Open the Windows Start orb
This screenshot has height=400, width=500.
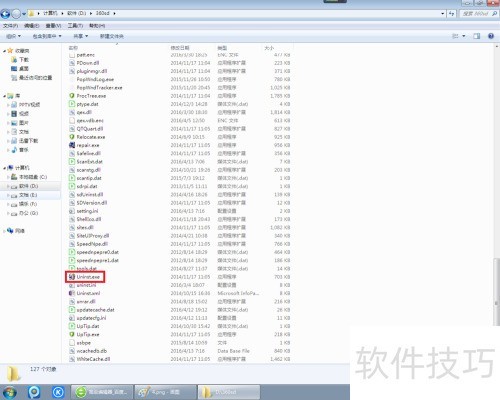pos(9,392)
